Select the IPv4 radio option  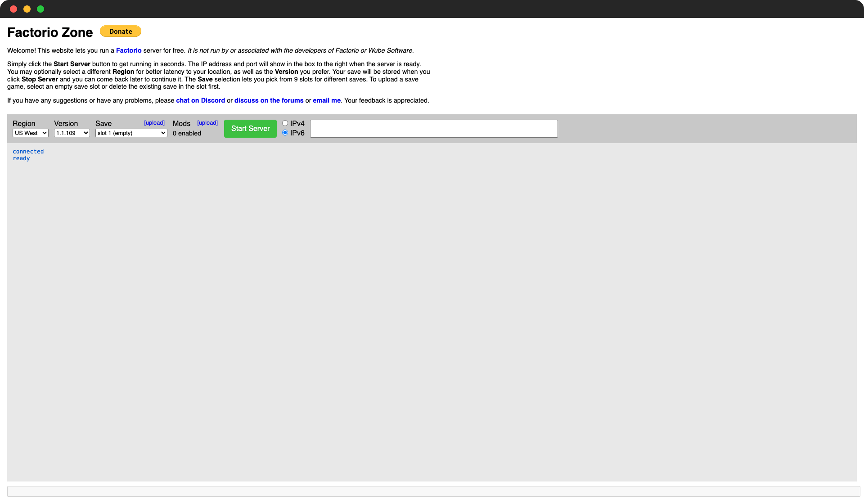[x=285, y=123]
